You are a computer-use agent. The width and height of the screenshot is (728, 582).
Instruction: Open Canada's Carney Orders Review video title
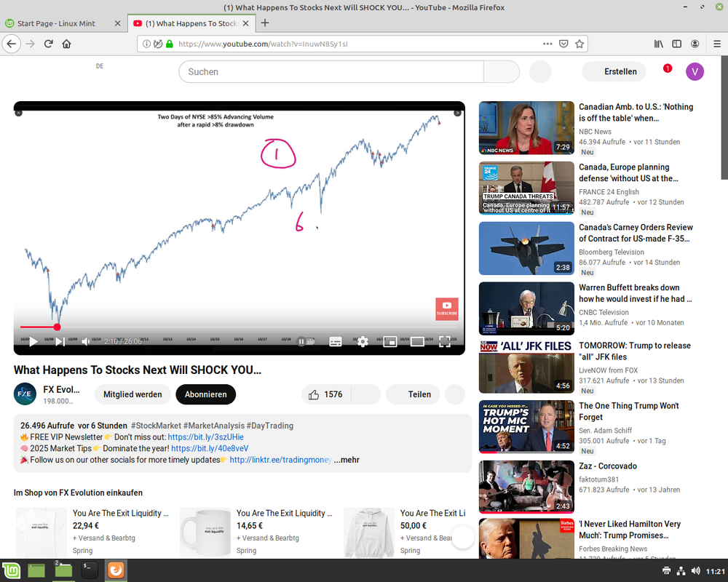pos(636,233)
